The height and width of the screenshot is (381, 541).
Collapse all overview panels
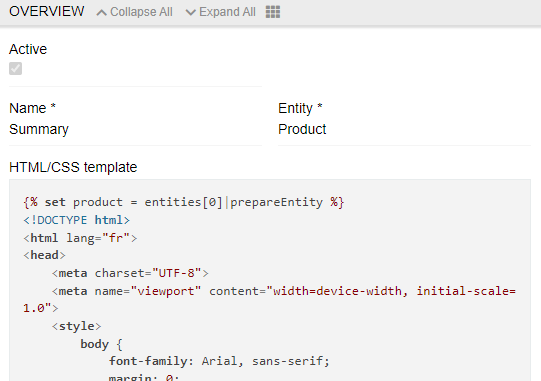135,12
